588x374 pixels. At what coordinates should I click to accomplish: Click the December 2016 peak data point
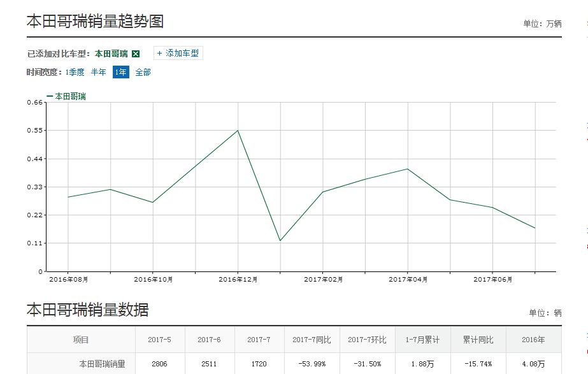[238, 129]
